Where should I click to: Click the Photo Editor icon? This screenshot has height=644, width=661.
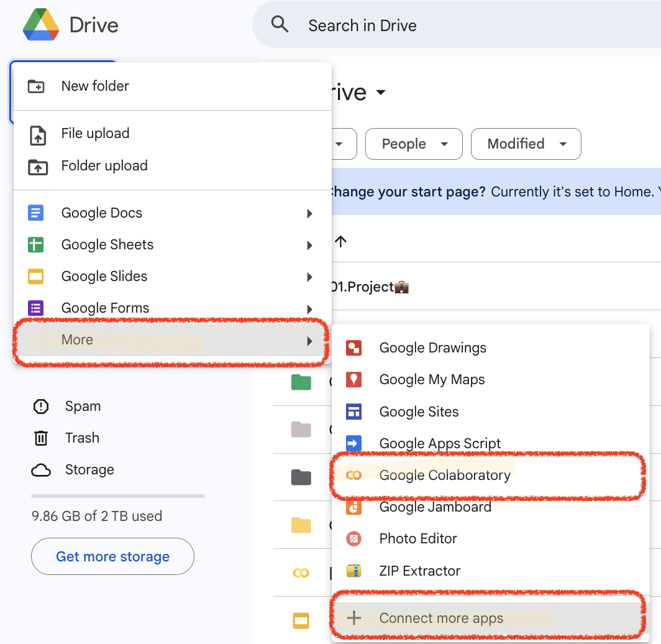click(x=353, y=538)
